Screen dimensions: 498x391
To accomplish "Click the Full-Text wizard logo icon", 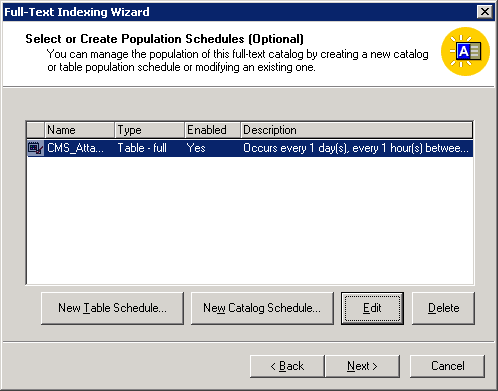I will pos(465,52).
